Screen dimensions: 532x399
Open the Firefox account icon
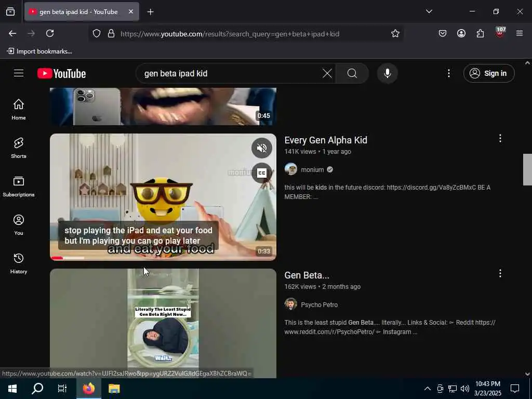pyautogui.click(x=461, y=33)
